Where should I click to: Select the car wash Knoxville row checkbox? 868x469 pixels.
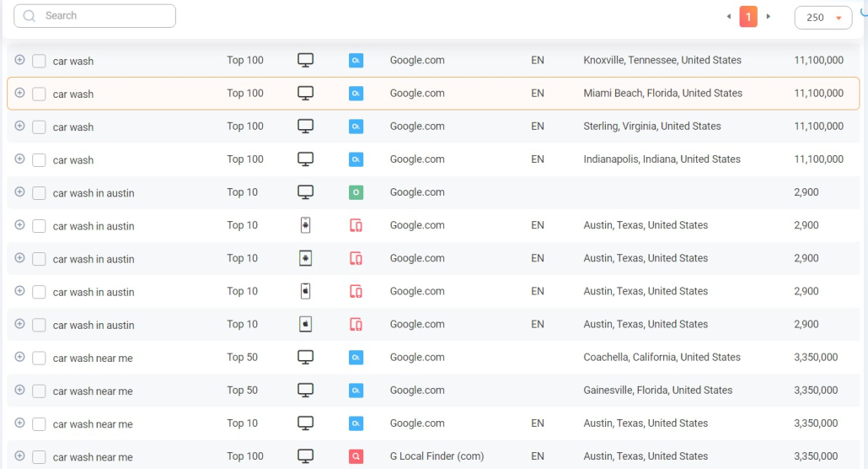pos(39,61)
